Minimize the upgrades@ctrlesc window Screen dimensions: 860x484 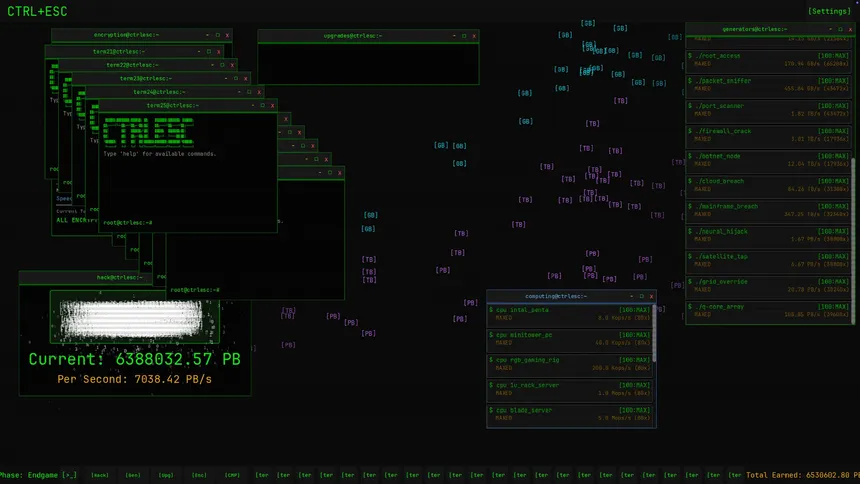point(454,36)
